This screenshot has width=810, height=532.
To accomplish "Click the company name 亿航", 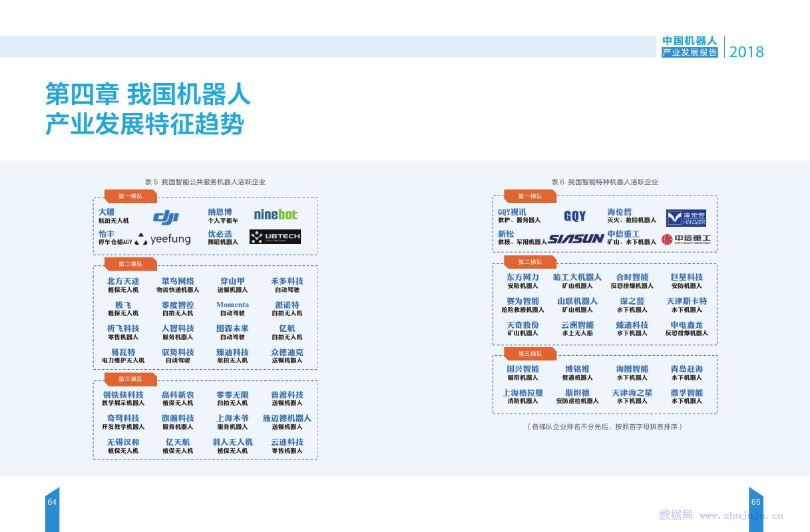I will [x=287, y=329].
